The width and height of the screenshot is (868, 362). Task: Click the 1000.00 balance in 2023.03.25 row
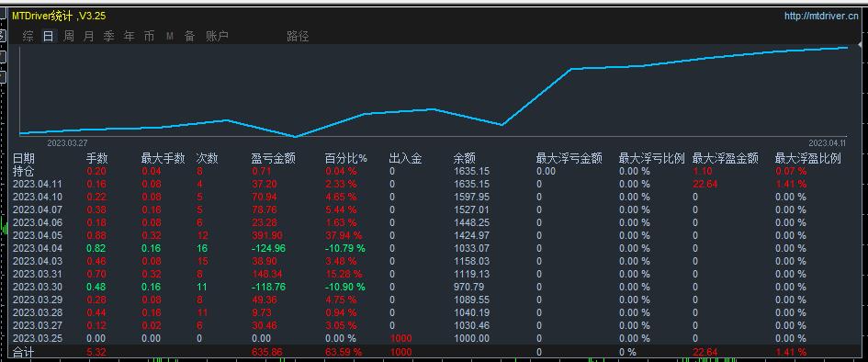[x=471, y=338]
